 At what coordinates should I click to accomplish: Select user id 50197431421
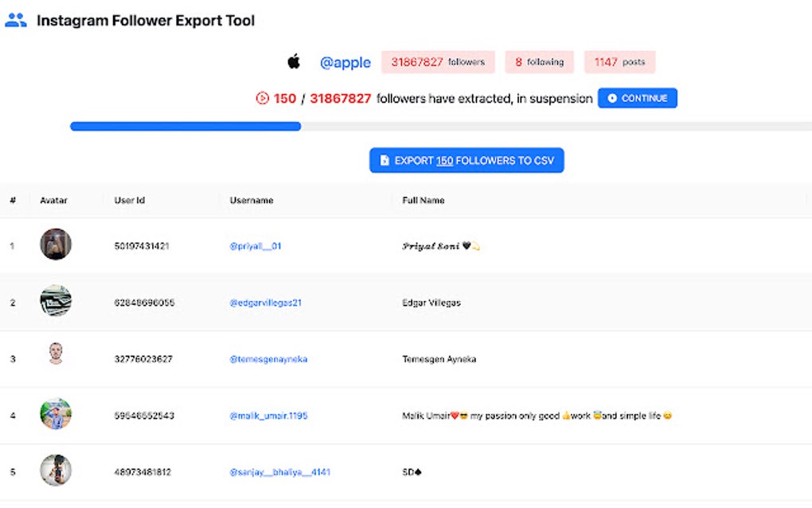point(142,246)
